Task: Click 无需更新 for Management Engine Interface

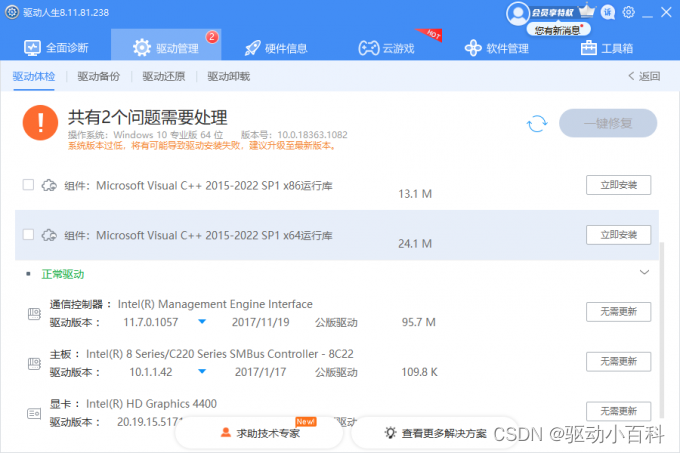Action: point(618,312)
